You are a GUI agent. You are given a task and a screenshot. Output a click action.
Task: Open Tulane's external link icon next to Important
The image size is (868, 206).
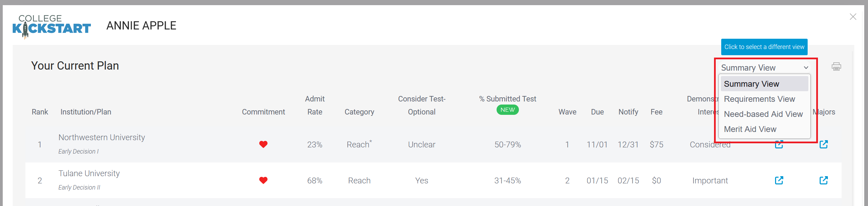pyautogui.click(x=779, y=180)
